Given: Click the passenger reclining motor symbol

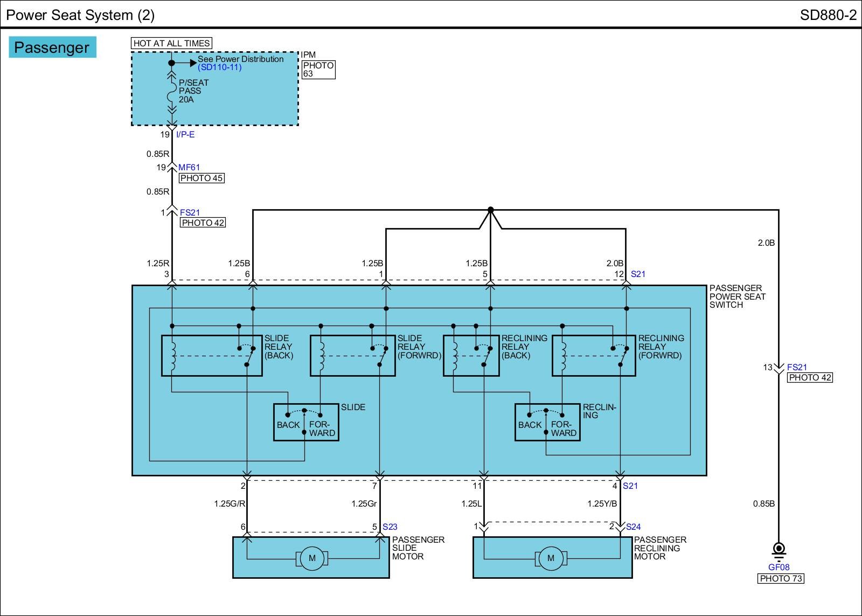Looking at the screenshot, I should (551, 558).
